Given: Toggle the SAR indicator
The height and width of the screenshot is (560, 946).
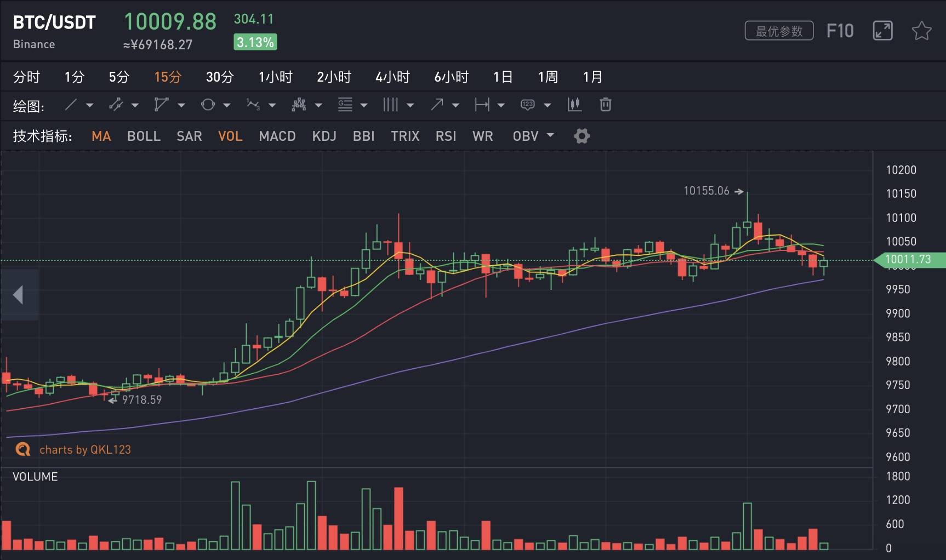Looking at the screenshot, I should 189,136.
